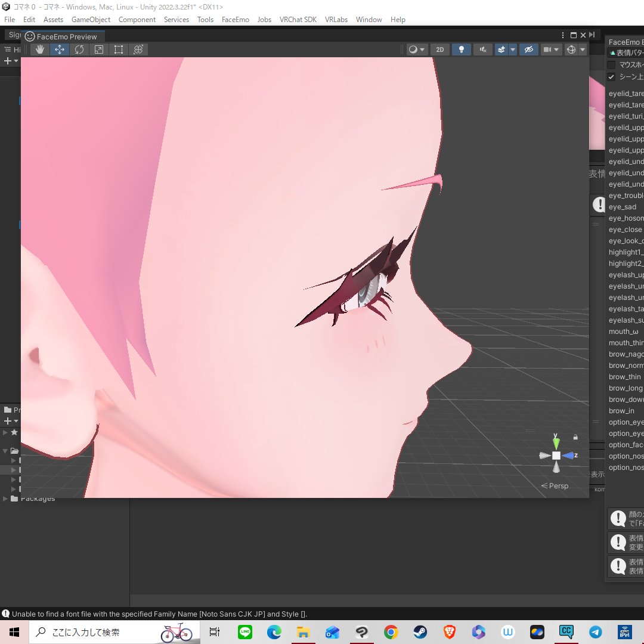Open the CC subtitles app in taskbar
The image size is (644, 644).
point(566,632)
